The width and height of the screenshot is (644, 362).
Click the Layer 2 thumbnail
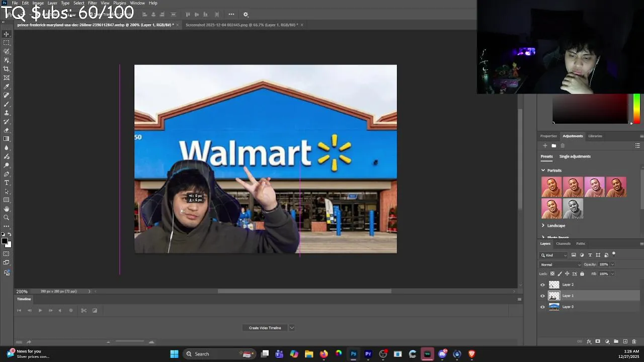tap(554, 285)
